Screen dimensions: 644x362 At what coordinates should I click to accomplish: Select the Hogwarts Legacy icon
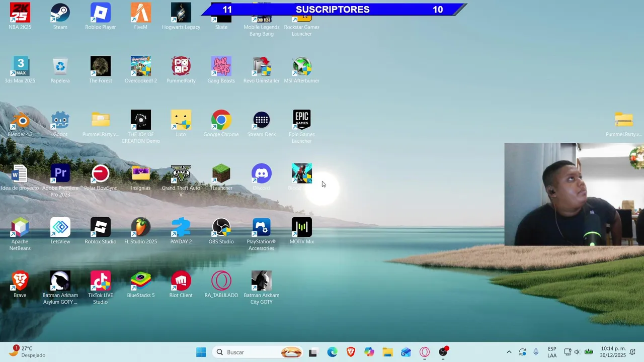pos(181,14)
